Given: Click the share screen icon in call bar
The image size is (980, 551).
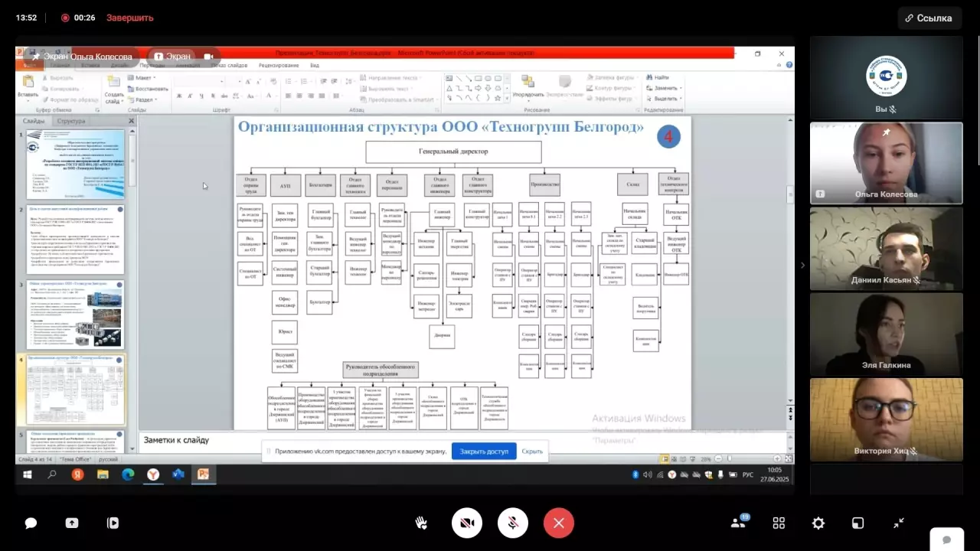Looking at the screenshot, I should pyautogui.click(x=72, y=523).
